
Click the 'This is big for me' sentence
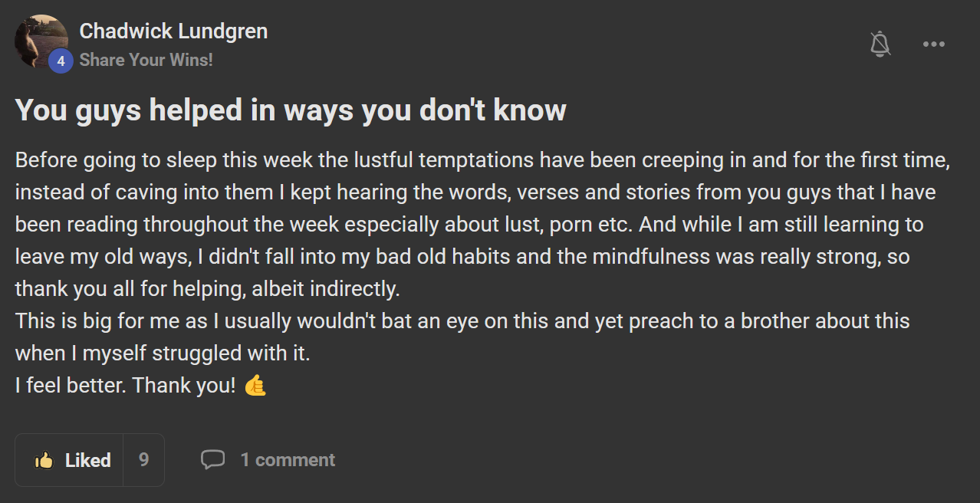[460, 321]
